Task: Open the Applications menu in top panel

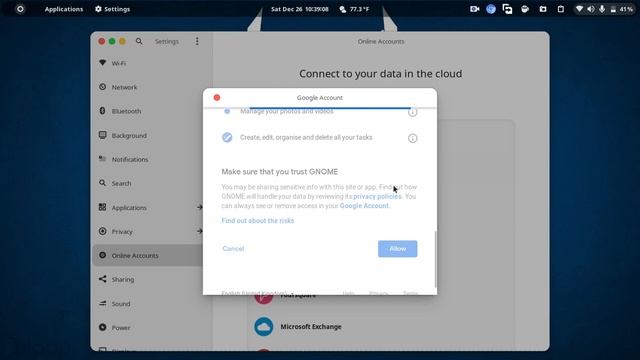Action: point(64,9)
